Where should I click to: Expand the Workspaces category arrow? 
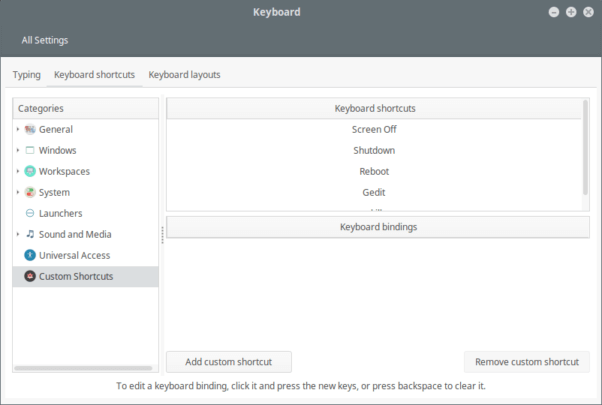[18, 171]
